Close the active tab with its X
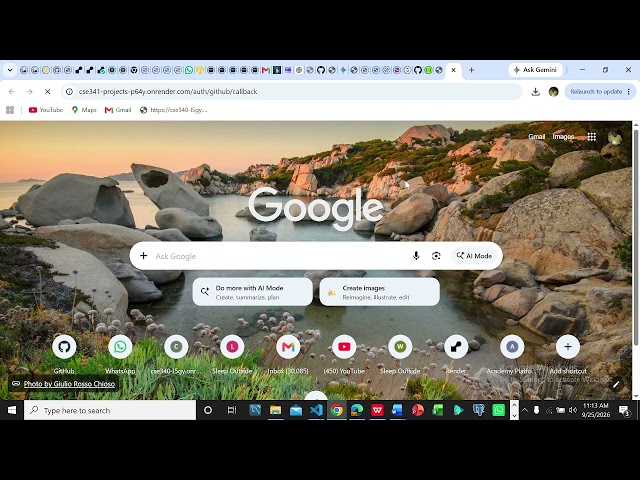The image size is (640, 480). pos(453,70)
